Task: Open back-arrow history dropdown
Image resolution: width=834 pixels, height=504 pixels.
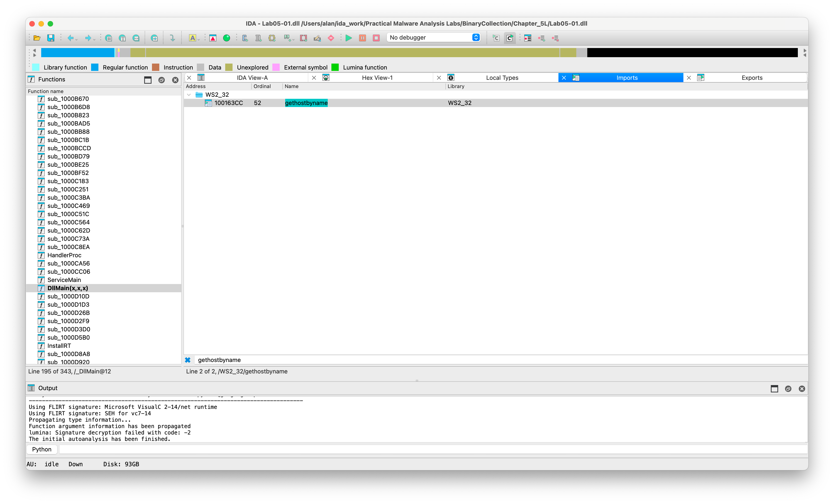Action: 77,40
